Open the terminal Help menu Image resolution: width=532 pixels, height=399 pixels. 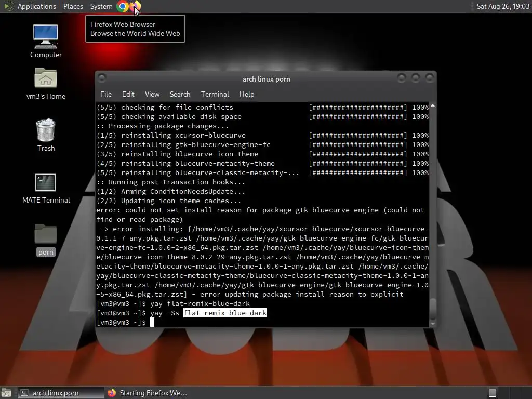point(247,94)
